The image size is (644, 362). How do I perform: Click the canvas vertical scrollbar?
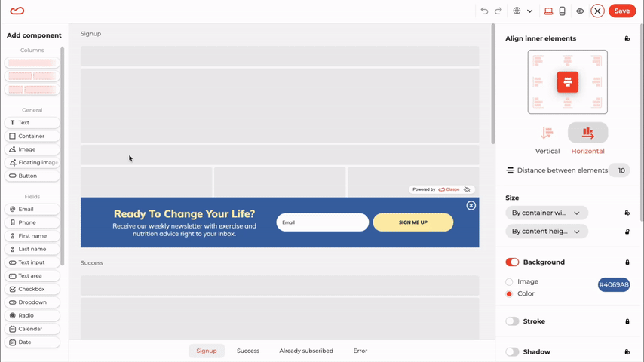pyautogui.click(x=493, y=84)
